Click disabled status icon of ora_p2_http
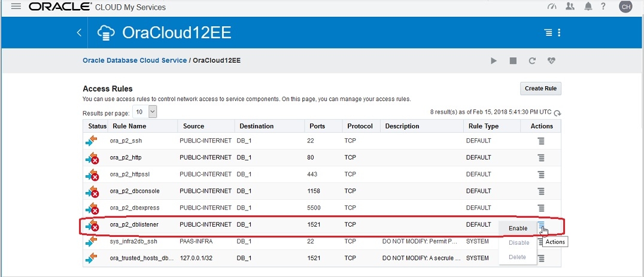Viewport: 644px width, 277px height. (92, 157)
